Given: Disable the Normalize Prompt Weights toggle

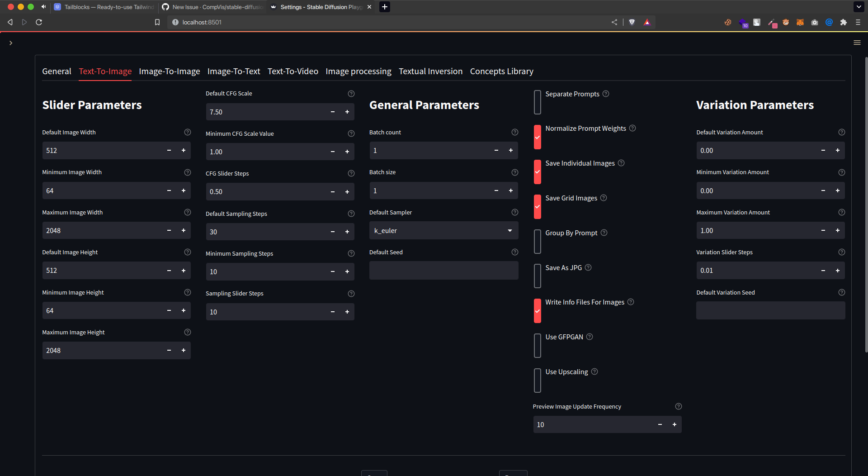Looking at the screenshot, I should pos(537,137).
